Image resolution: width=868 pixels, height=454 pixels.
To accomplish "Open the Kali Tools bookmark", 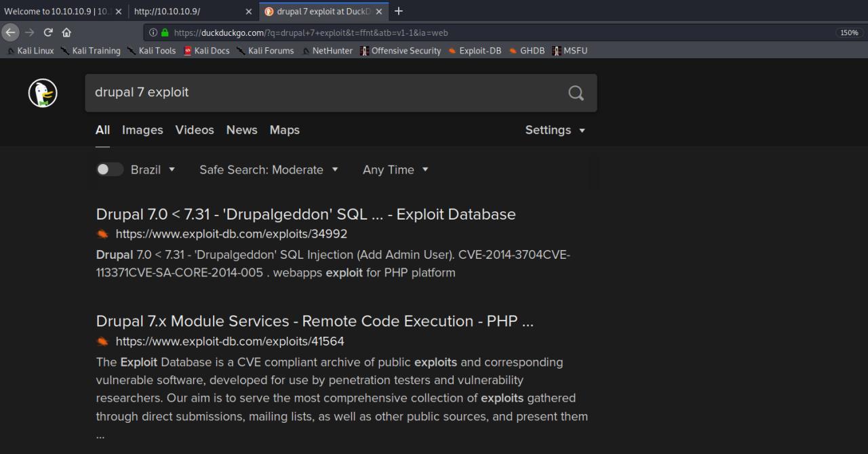I will pos(151,51).
